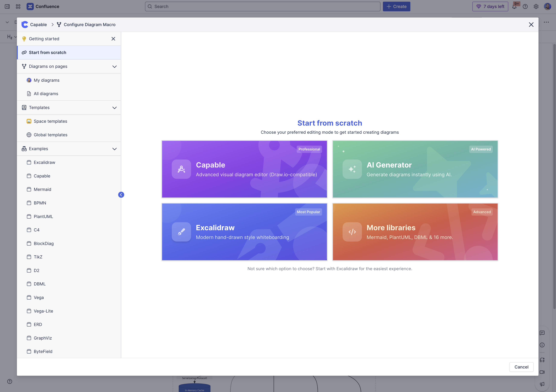Collapse the Templates section chevron
Viewport: 556px width, 392px height.
tap(115, 108)
